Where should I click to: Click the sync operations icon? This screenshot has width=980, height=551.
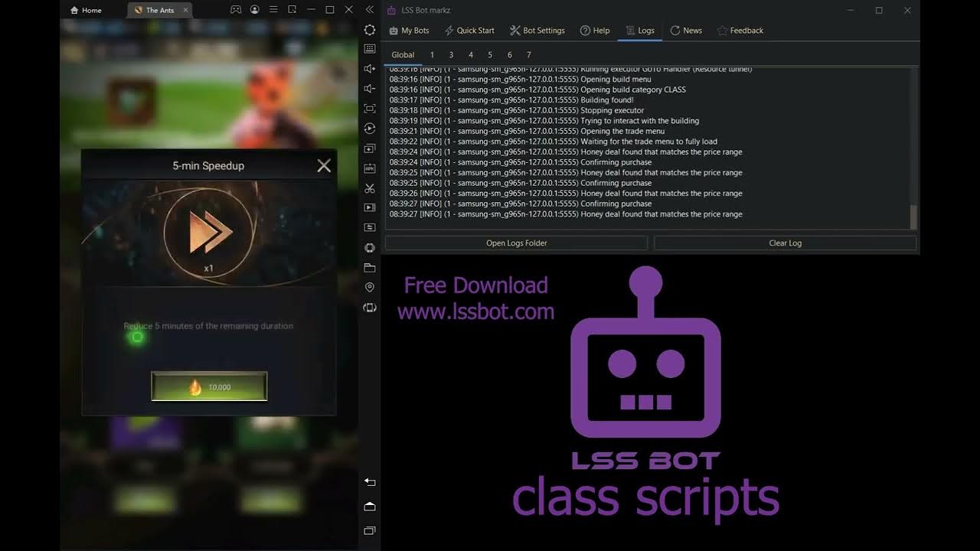pos(370,227)
